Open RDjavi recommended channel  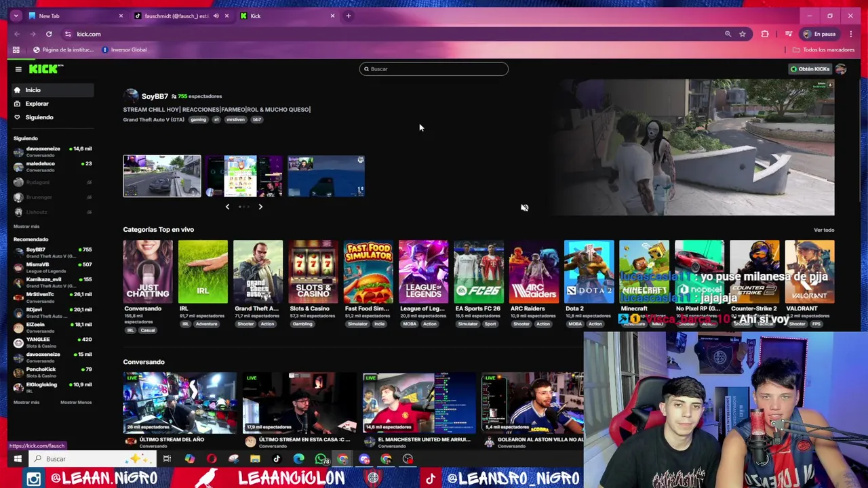point(52,312)
